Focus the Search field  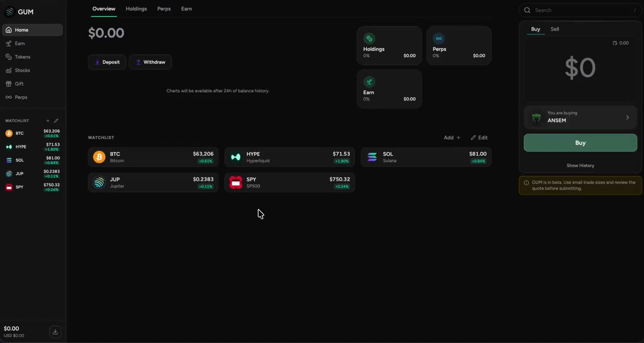580,10
